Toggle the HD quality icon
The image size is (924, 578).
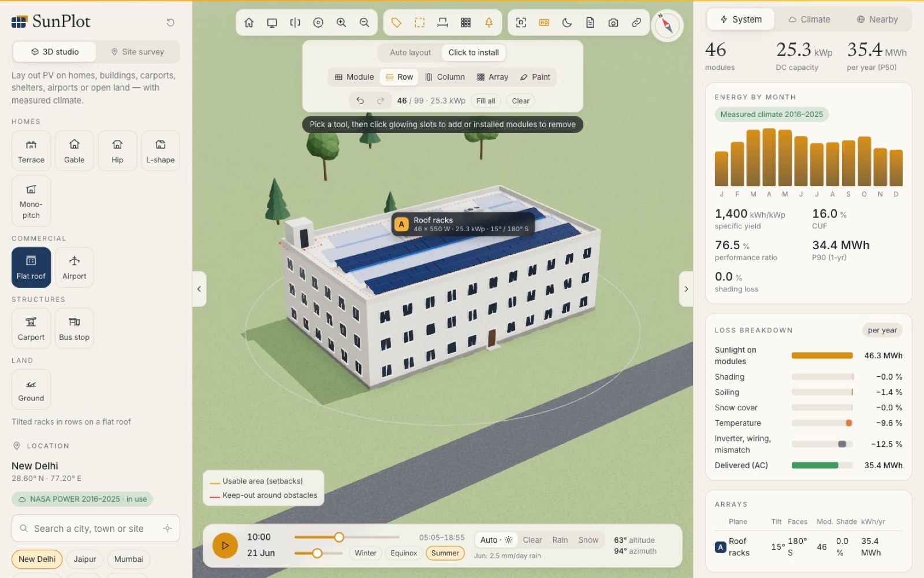544,23
